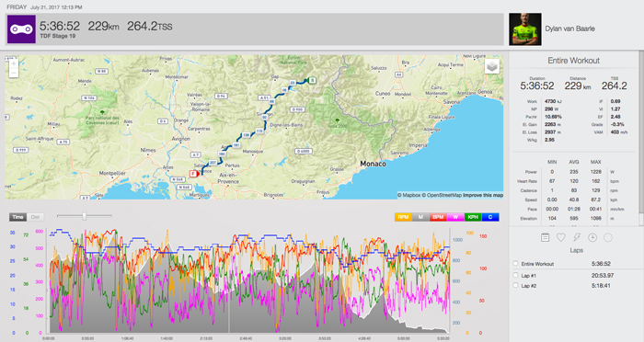
Task: Zoom in on the map
Action: coord(14,63)
